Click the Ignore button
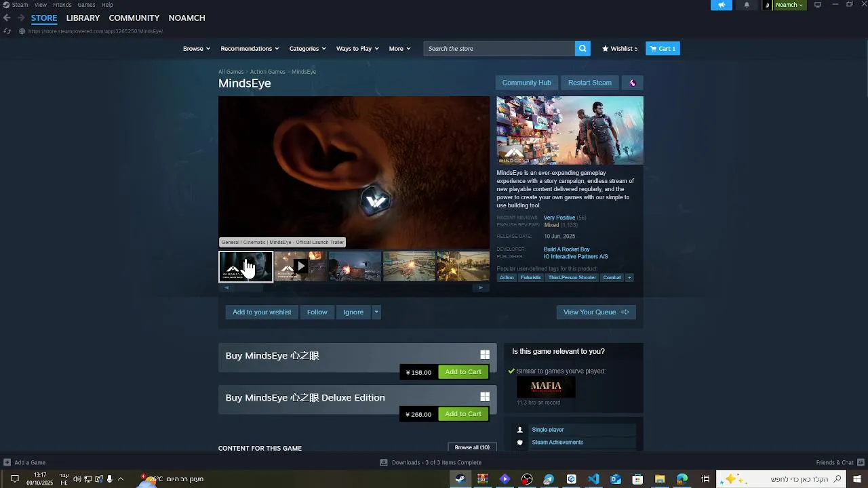The width and height of the screenshot is (868, 488). point(353,312)
